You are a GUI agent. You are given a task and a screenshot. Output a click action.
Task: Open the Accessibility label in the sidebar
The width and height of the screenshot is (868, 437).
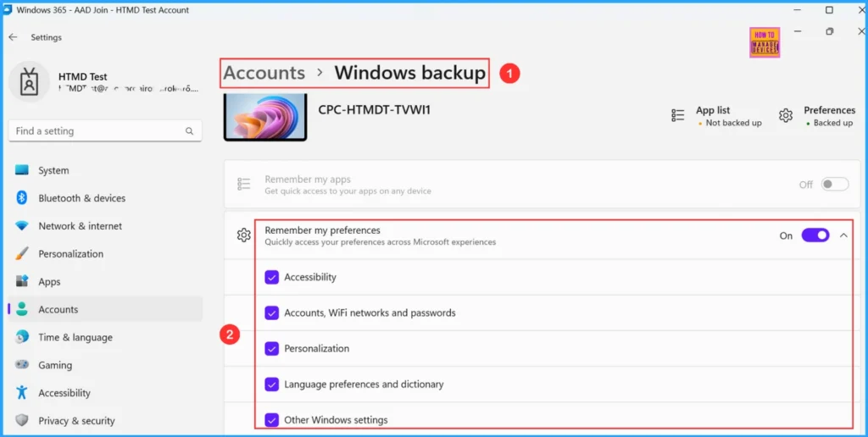(64, 393)
